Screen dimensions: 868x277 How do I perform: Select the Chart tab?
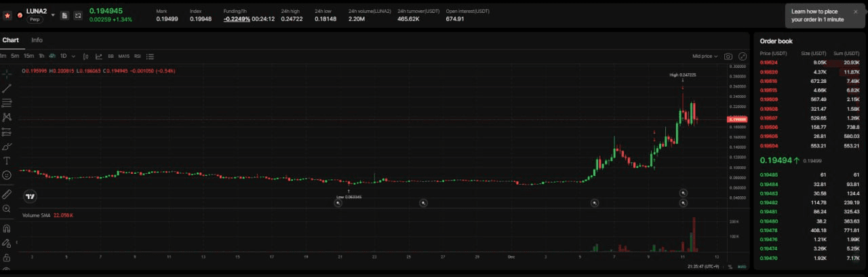pyautogui.click(x=11, y=40)
